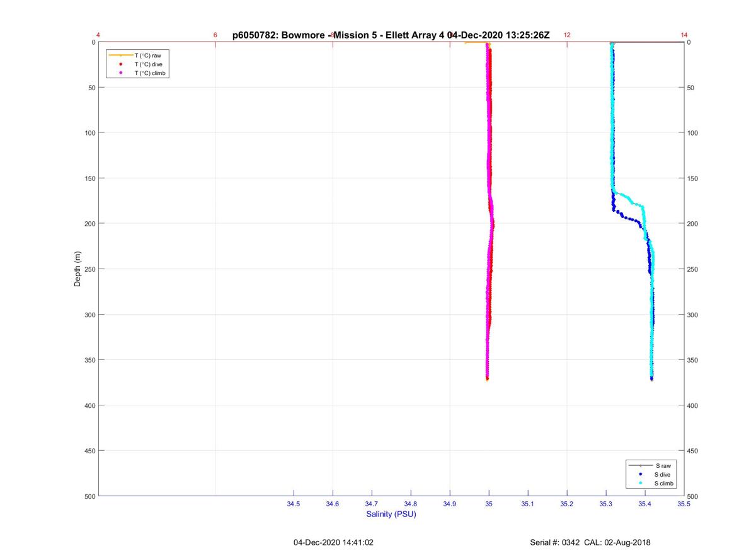Click the 300 tick on the left depth axis

tap(89, 315)
